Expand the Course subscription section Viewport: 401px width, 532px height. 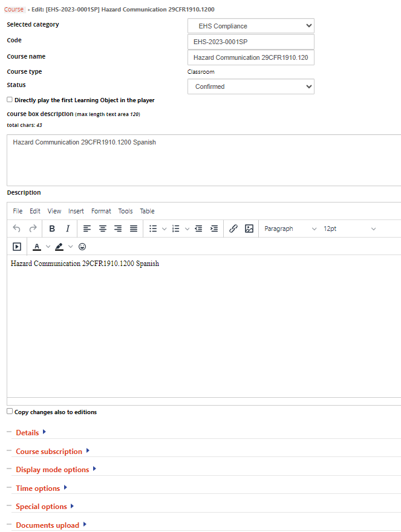click(49, 451)
